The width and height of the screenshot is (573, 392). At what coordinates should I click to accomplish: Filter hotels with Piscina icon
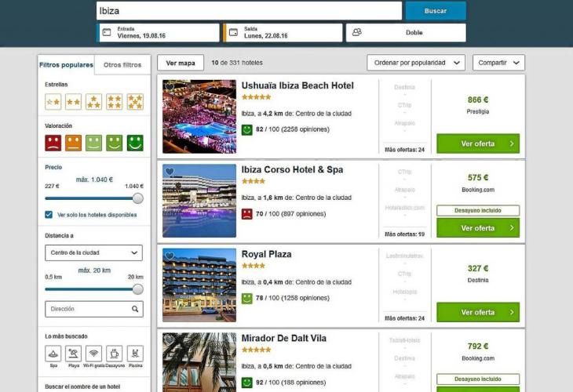(x=135, y=354)
